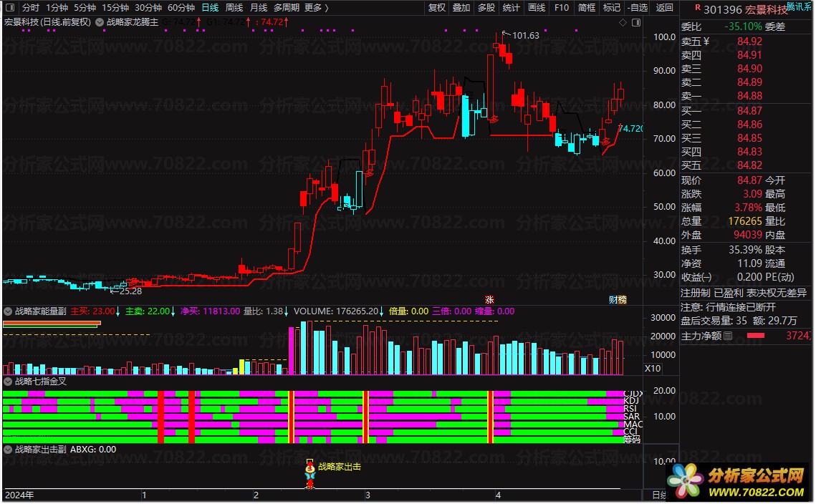Viewport: 816px width, 504px height.
Task: Open 多周期 multi-period view
Action: [x=287, y=8]
